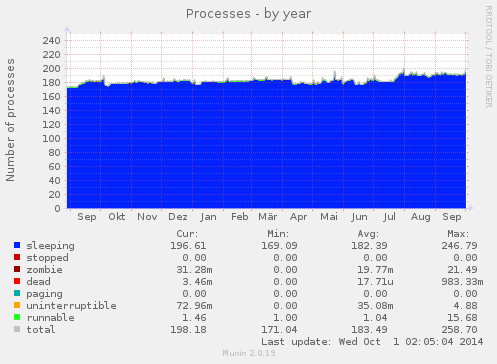Click sleeping maximum value 246.79

coord(459,246)
